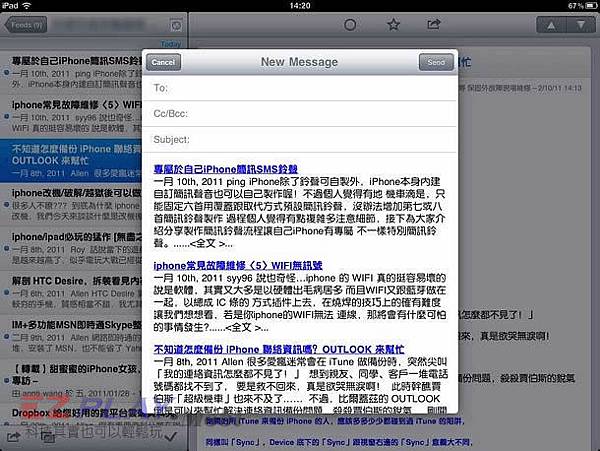Select the IM+ MSN Skype article in list
This screenshot has height=451, width=600.
click(x=71, y=337)
